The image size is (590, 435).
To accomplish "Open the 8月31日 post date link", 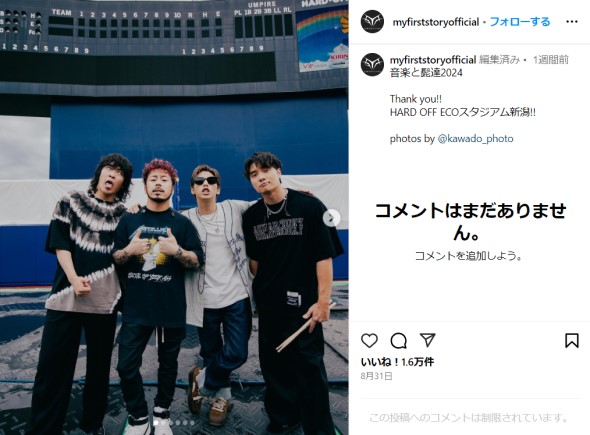I will 377,376.
